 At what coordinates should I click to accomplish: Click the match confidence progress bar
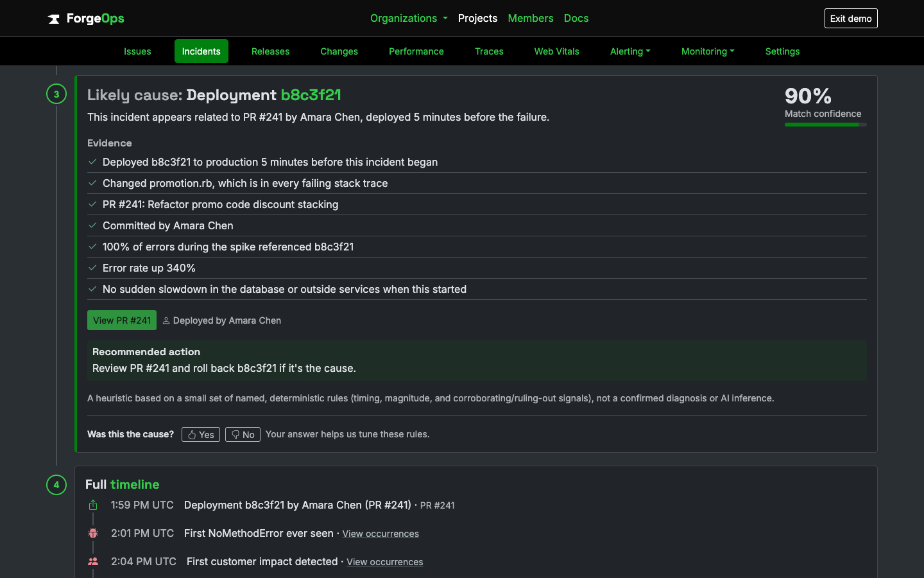(826, 125)
